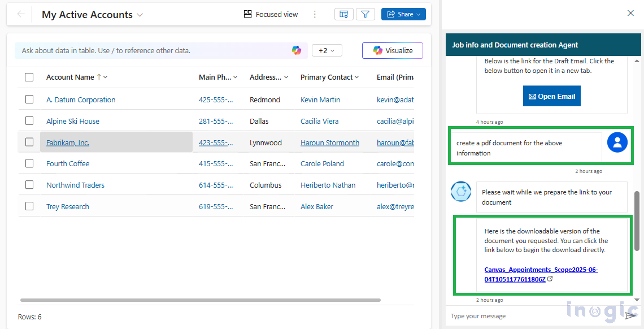
Task: Check the A. Datum Corporation row checkbox
Action: pyautogui.click(x=29, y=99)
